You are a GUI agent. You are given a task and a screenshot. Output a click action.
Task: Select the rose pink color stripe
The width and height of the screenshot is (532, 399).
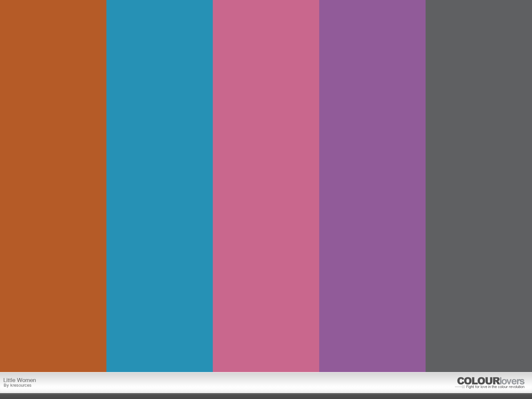point(266,186)
